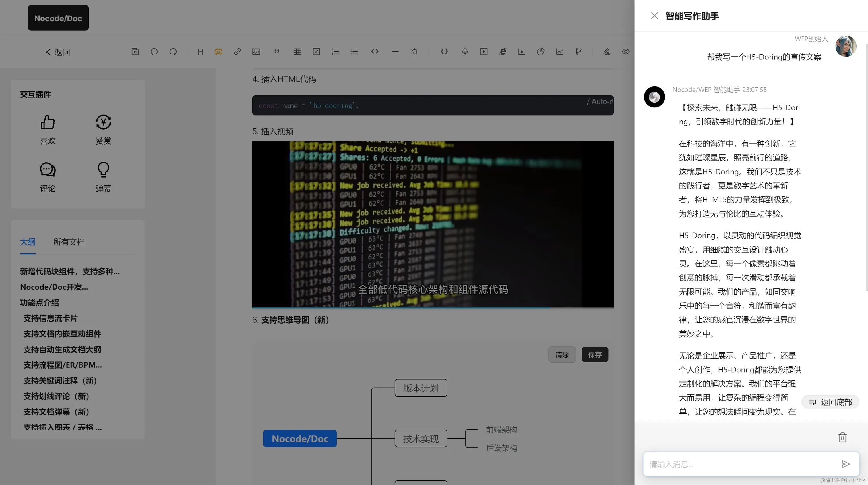
Task: Click the microphone icon in toolbar
Action: 465,52
